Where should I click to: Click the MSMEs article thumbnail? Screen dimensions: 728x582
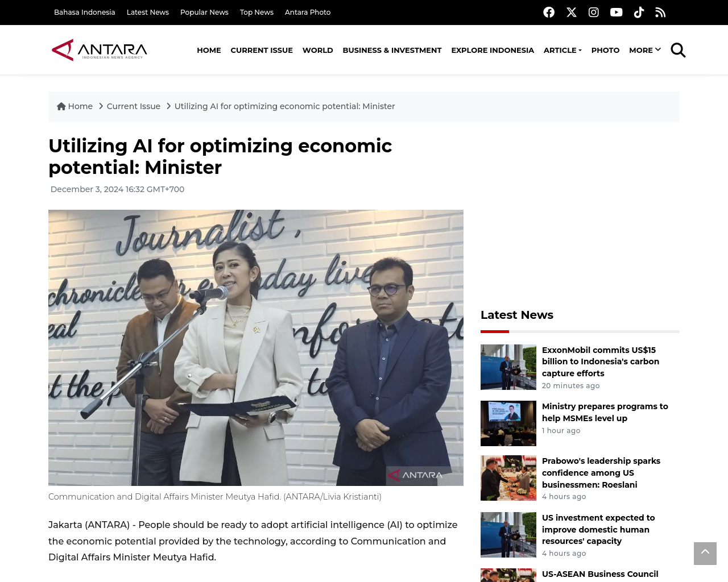(508, 423)
